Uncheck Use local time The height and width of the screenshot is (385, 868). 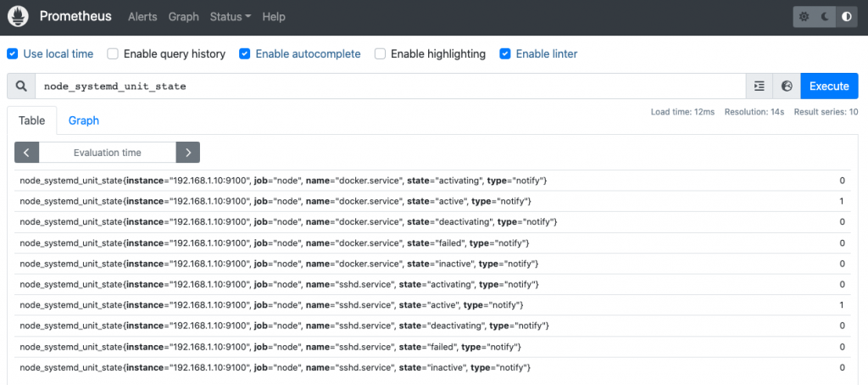point(12,53)
